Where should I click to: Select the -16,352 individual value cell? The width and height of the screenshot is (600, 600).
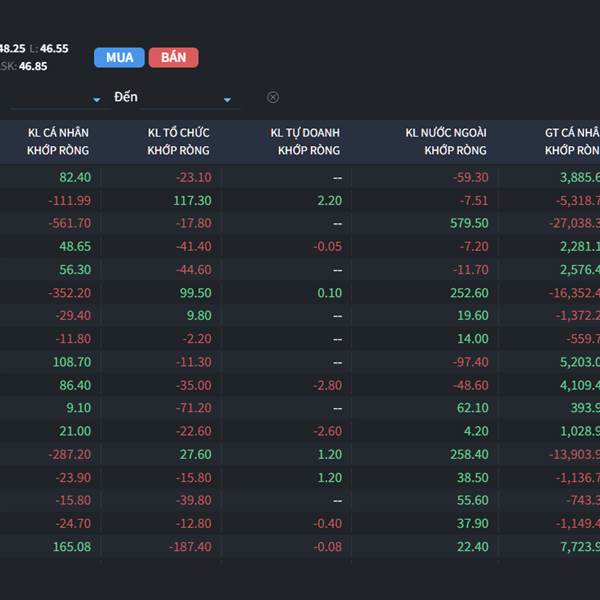[x=574, y=293]
